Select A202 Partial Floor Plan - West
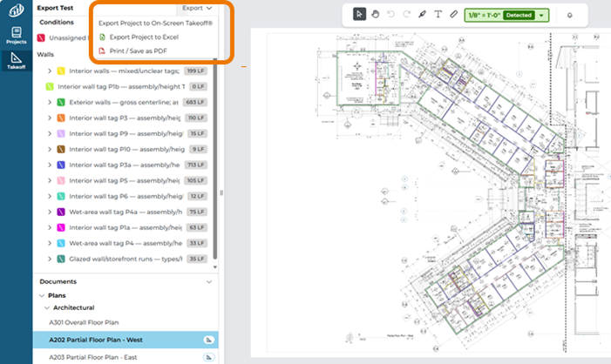The width and height of the screenshot is (611, 364). (126, 340)
